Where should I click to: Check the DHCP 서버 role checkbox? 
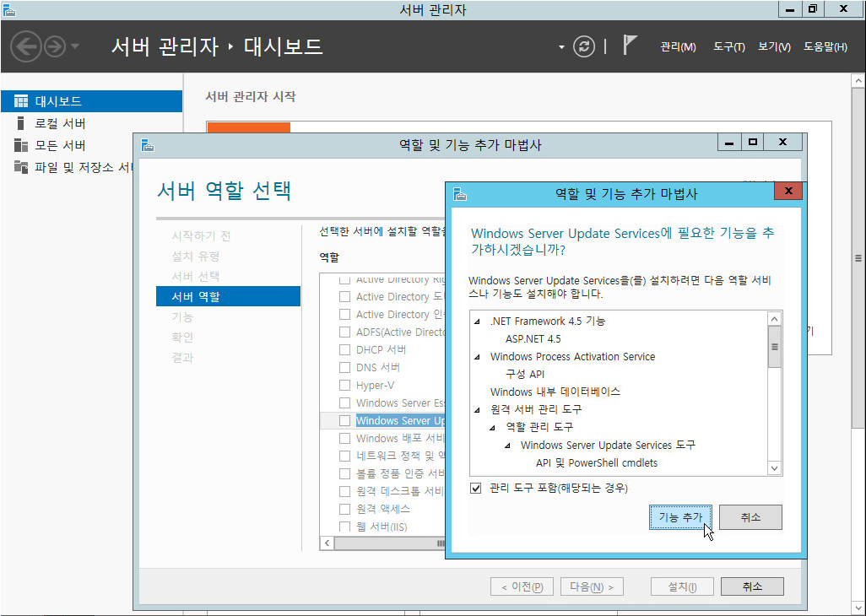[x=344, y=349]
